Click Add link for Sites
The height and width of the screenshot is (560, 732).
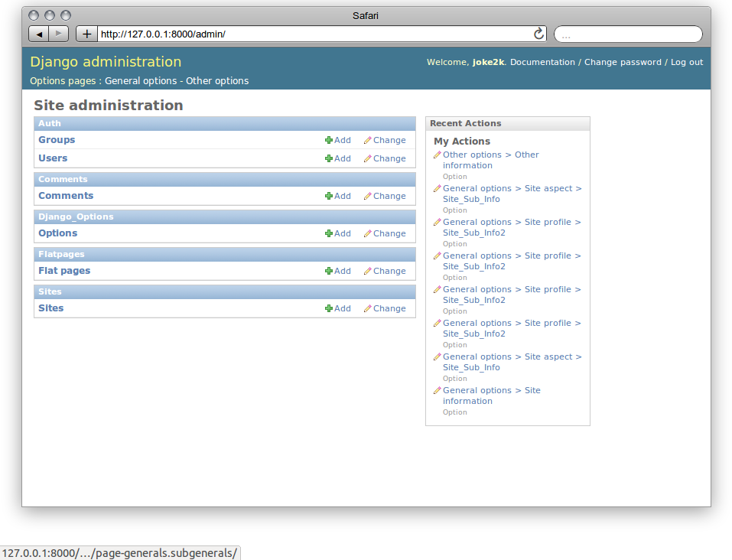pos(342,308)
